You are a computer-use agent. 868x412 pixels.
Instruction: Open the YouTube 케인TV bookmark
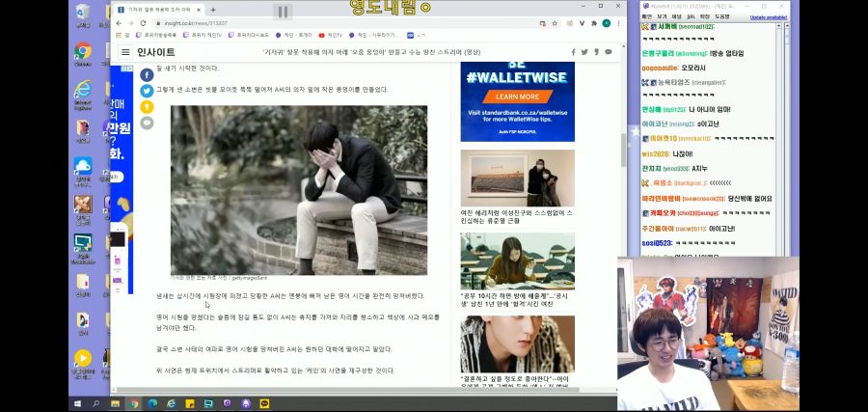[x=331, y=35]
